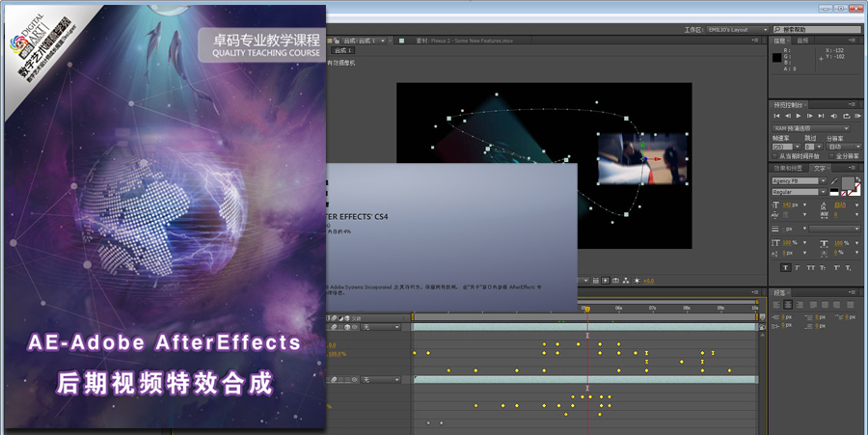Open Preview panel options menu
Screen dimensions: 868x435
click(x=852, y=103)
